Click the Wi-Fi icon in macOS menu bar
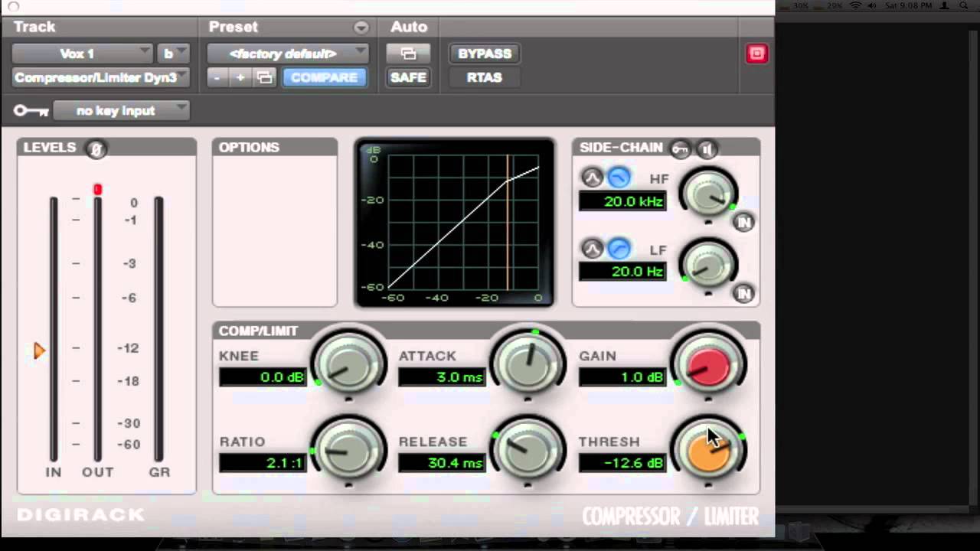 [856, 6]
